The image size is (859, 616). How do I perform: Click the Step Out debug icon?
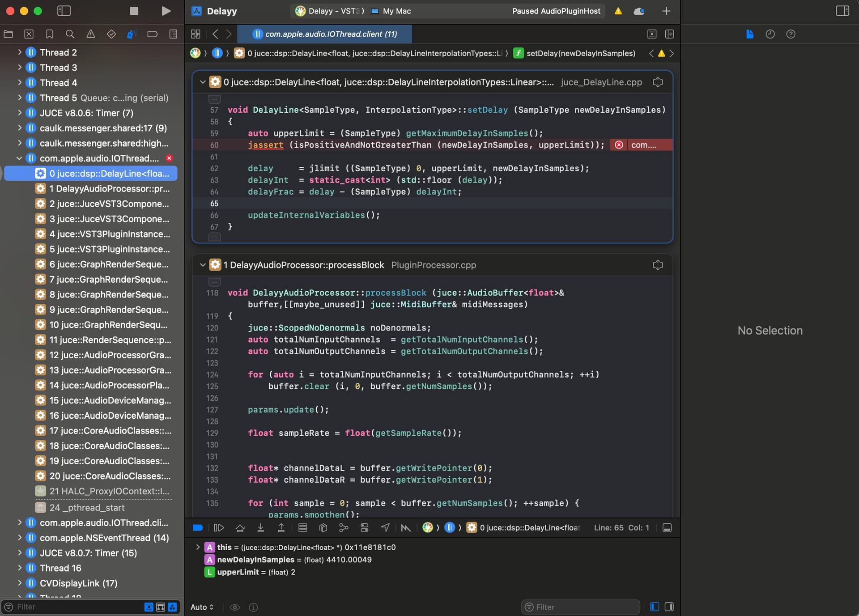[281, 528]
